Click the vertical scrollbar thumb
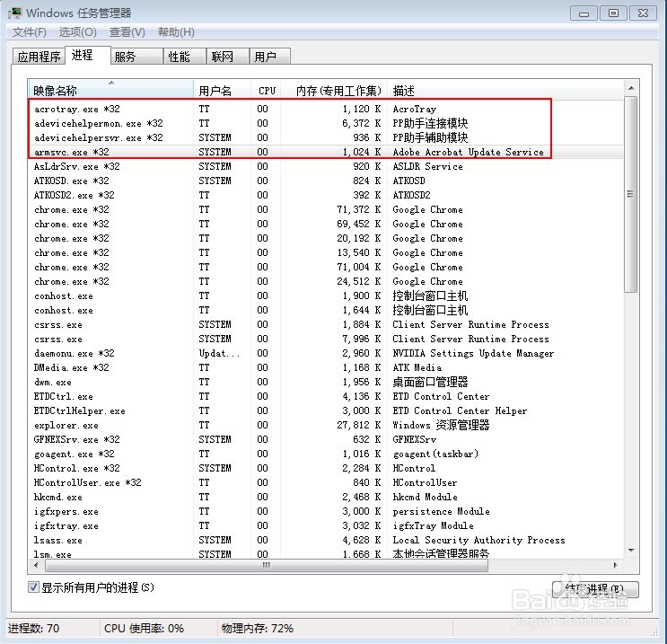 click(x=631, y=194)
